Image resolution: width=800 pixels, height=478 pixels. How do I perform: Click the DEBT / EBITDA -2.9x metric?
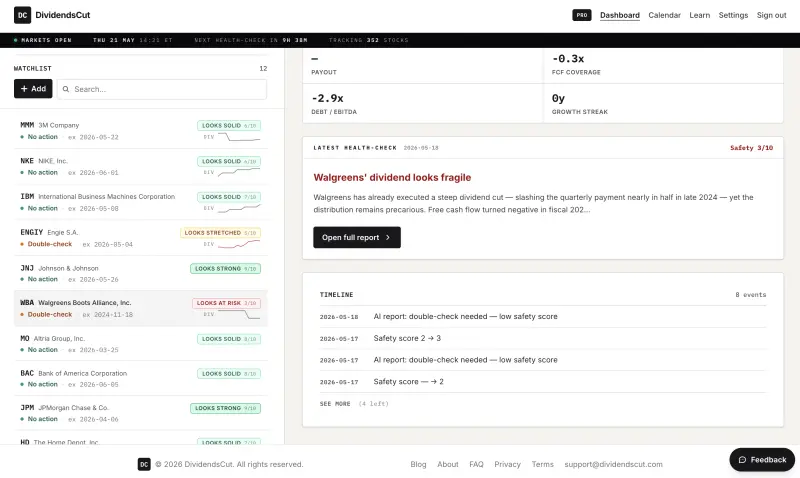point(423,104)
